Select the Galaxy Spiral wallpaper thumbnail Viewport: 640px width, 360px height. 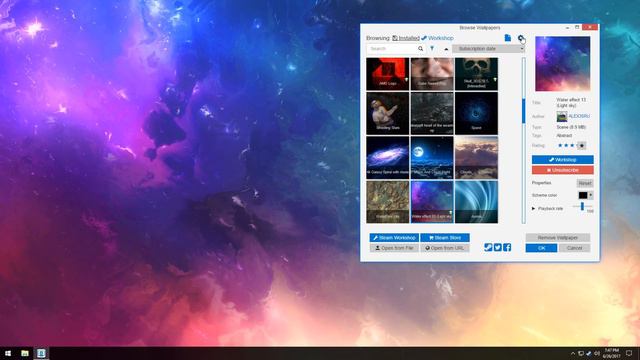[x=387, y=158]
